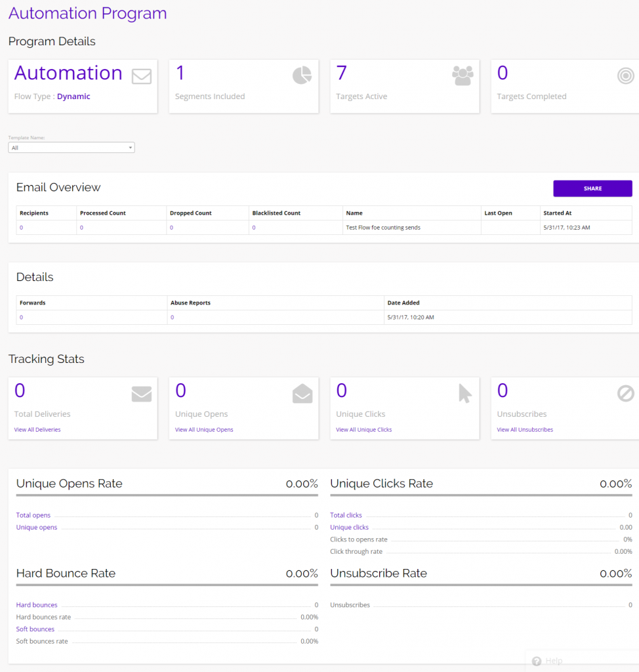Click the mail icon on Total Deliveries card
Image resolution: width=639 pixels, height=672 pixels.
pos(141,394)
